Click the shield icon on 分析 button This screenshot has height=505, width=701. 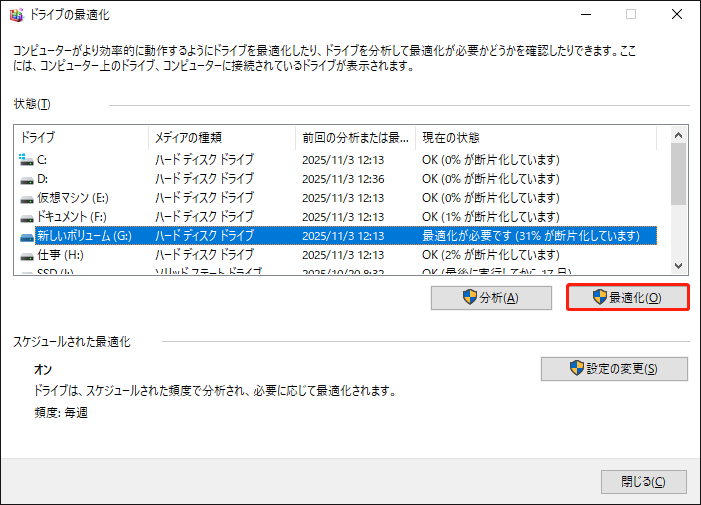(x=469, y=297)
